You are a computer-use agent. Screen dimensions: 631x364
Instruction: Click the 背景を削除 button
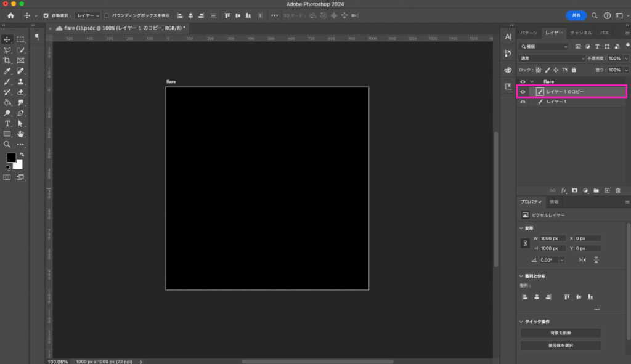pos(561,333)
